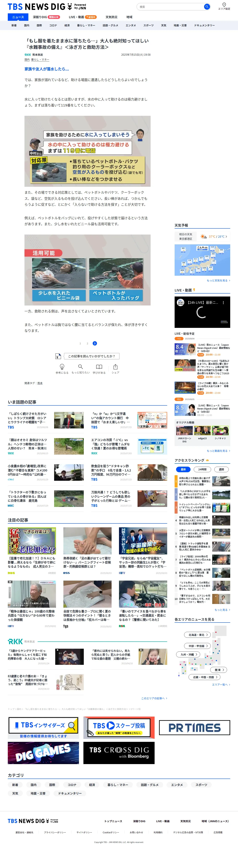Open the エリア設定 location pin icon
Viewport: 238px width, 868px height.
click(224, 5)
